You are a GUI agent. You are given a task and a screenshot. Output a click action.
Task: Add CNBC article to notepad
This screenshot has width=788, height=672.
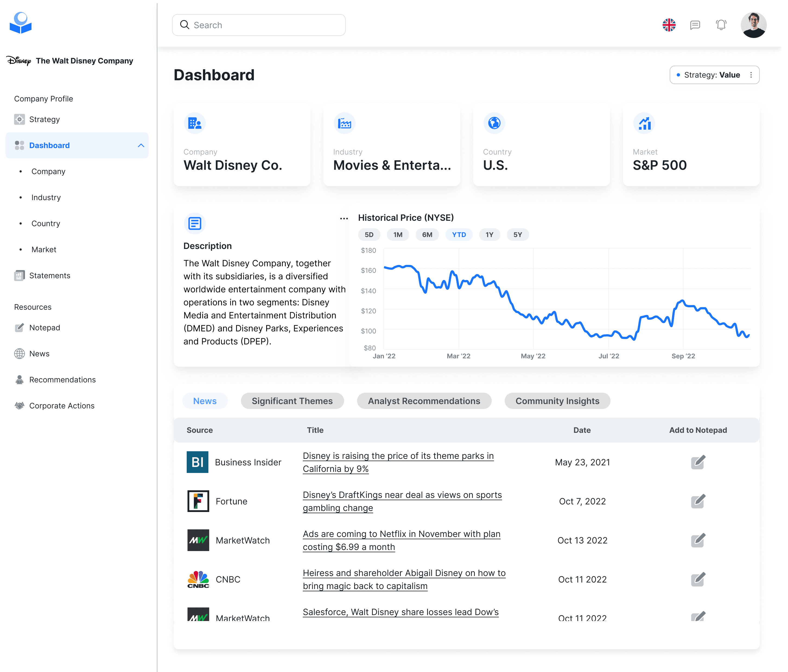698,580
